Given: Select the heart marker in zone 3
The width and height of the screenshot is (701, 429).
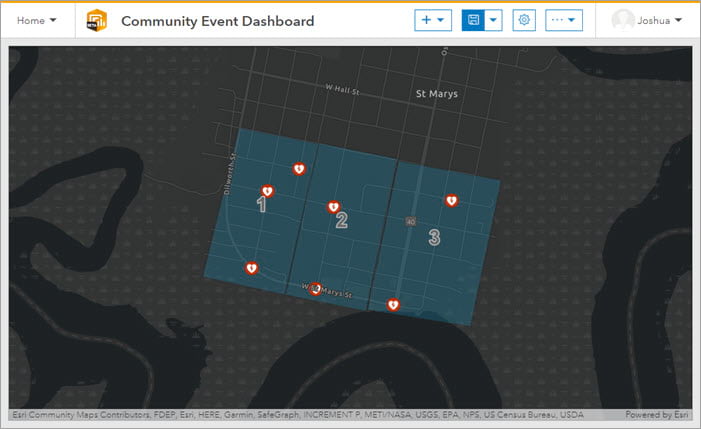Looking at the screenshot, I should 452,201.
